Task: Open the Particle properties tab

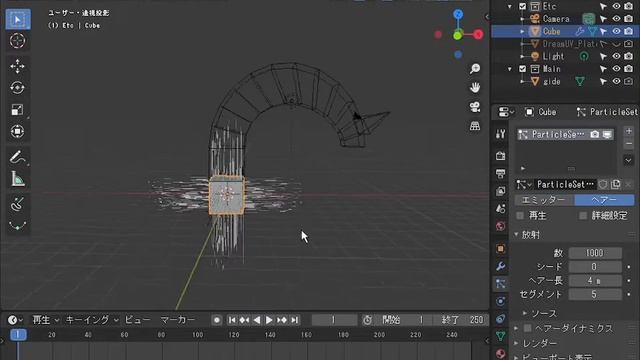Action: pyautogui.click(x=500, y=284)
